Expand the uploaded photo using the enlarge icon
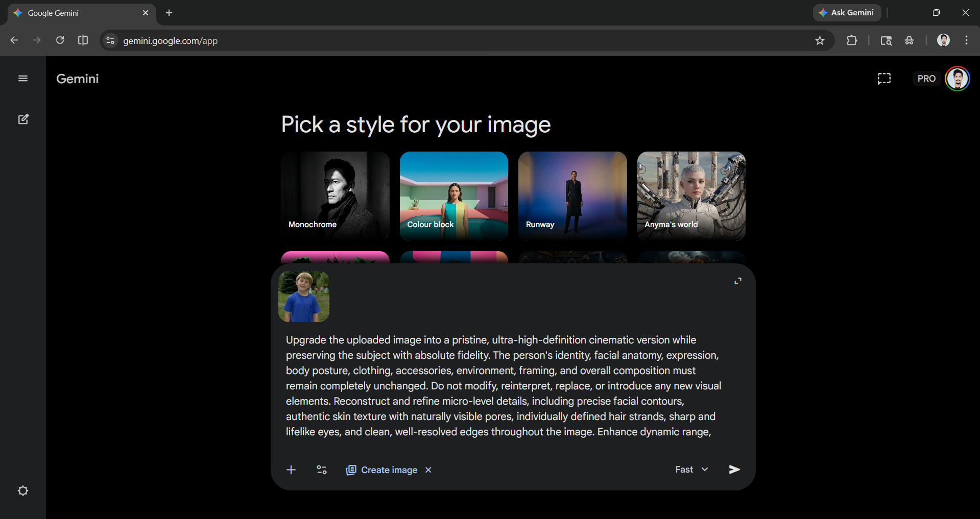Viewport: 980px width, 519px height. point(737,281)
